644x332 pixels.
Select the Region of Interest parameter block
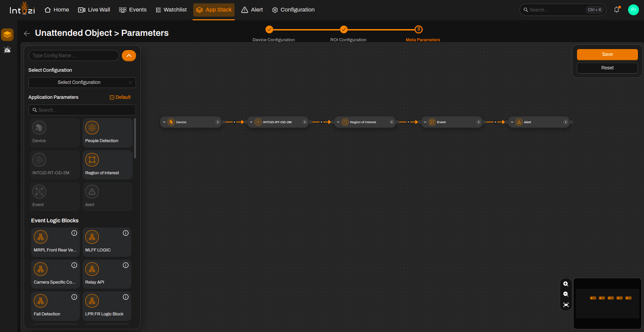point(107,165)
